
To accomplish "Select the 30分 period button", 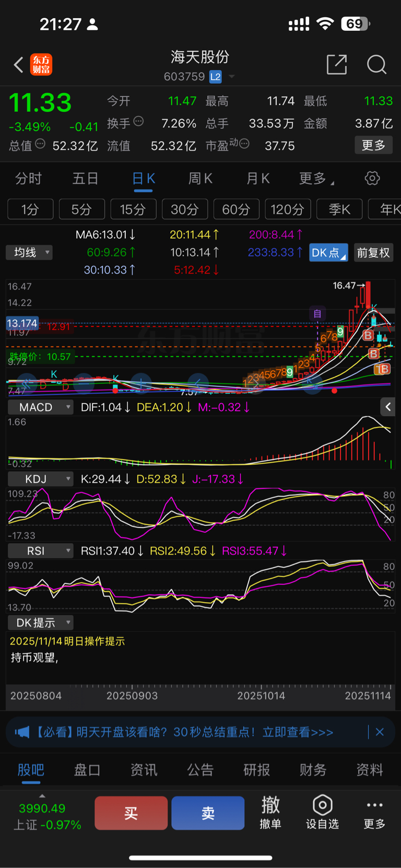I will 185,209.
